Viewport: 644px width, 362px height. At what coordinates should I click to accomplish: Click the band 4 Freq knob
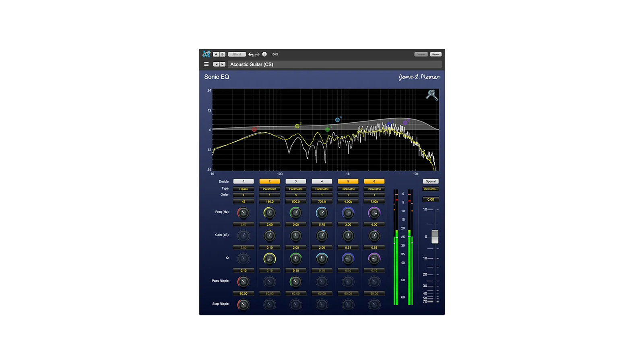point(322,213)
